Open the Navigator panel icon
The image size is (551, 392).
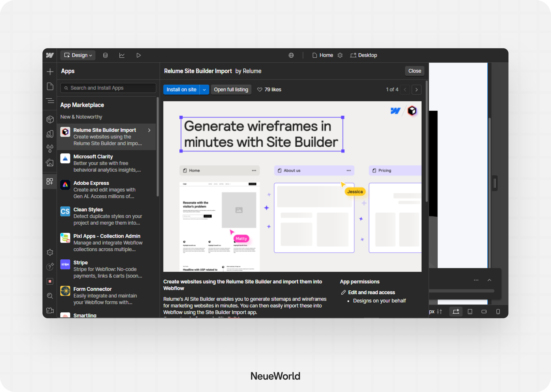(50, 101)
